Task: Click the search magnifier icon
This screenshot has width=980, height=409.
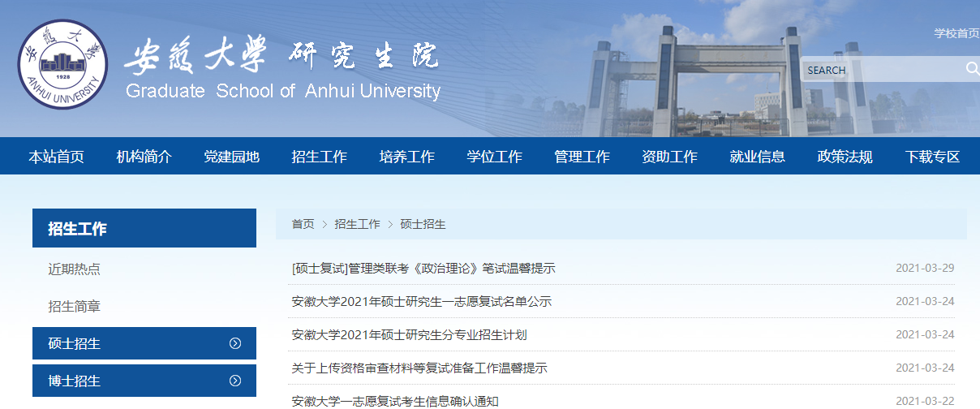Action: pos(973,69)
